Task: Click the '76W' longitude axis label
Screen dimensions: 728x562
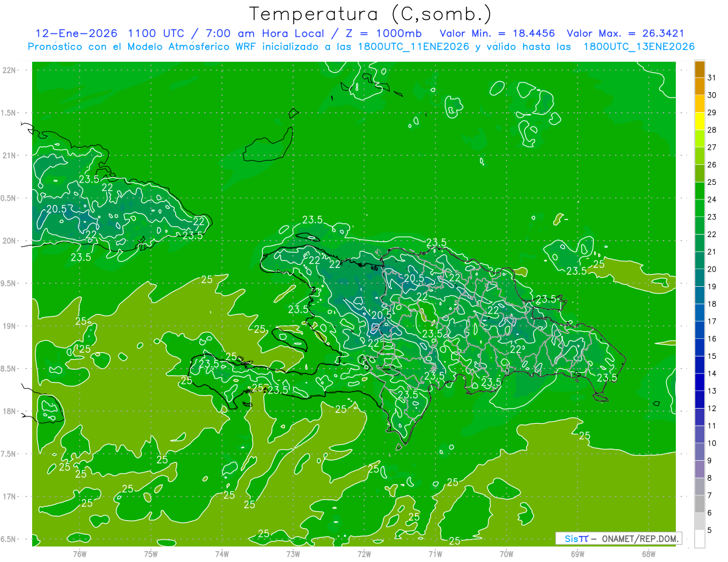Action: point(79,554)
